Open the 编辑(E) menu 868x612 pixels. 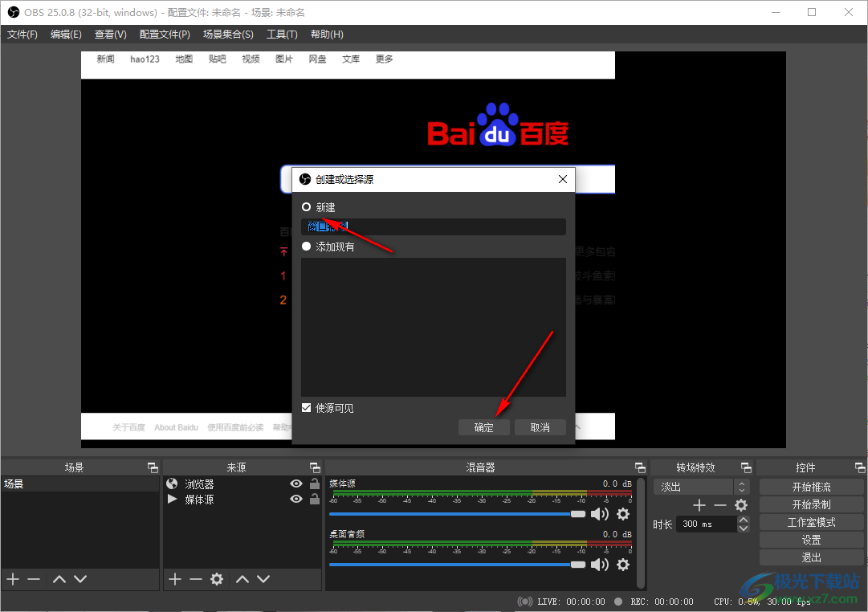click(x=66, y=35)
